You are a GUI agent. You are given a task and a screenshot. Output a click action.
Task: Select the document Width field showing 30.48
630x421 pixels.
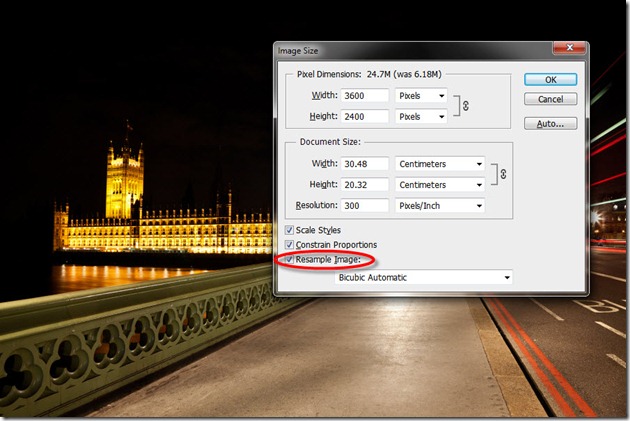pyautogui.click(x=363, y=164)
